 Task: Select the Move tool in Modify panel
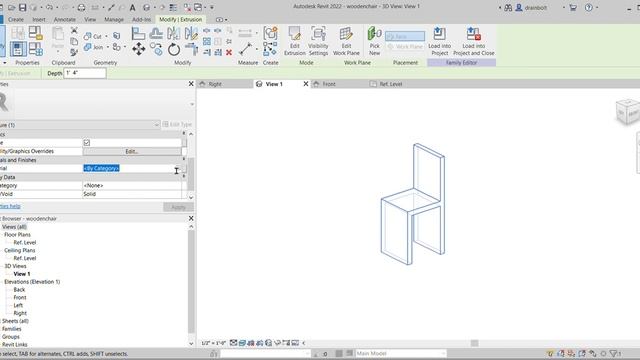139,49
